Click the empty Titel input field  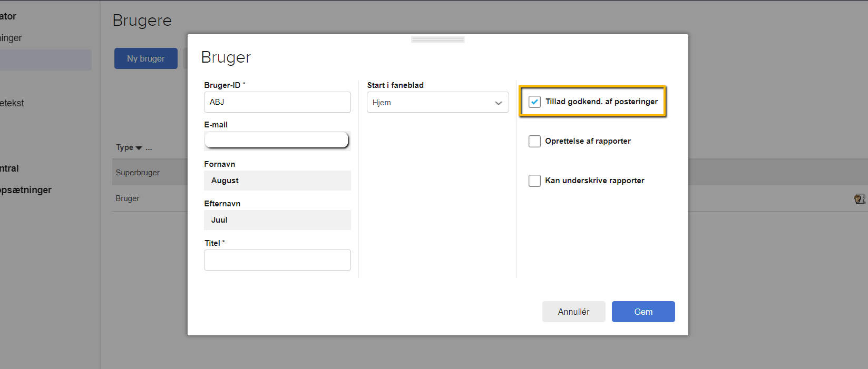277,260
